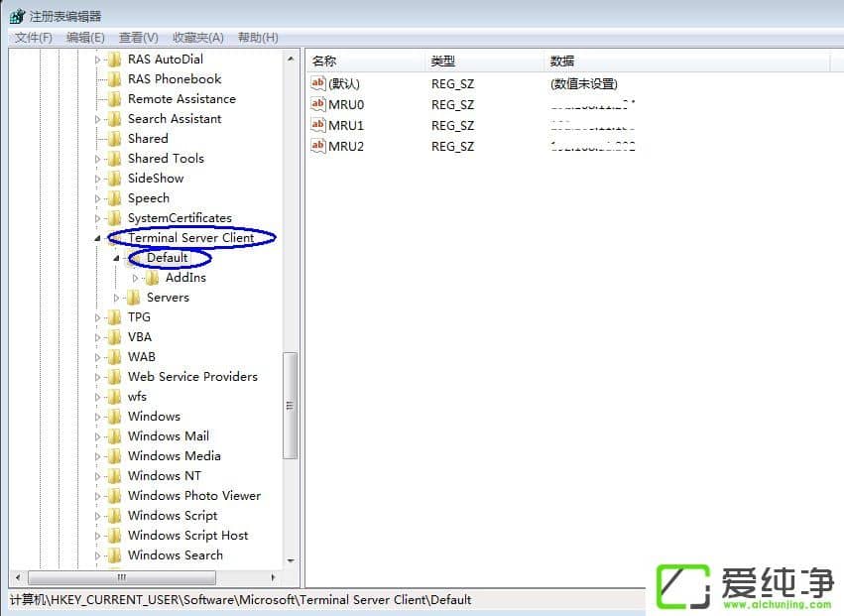Open the 编辑 menu
The width and height of the screenshot is (844, 616).
click(x=85, y=37)
